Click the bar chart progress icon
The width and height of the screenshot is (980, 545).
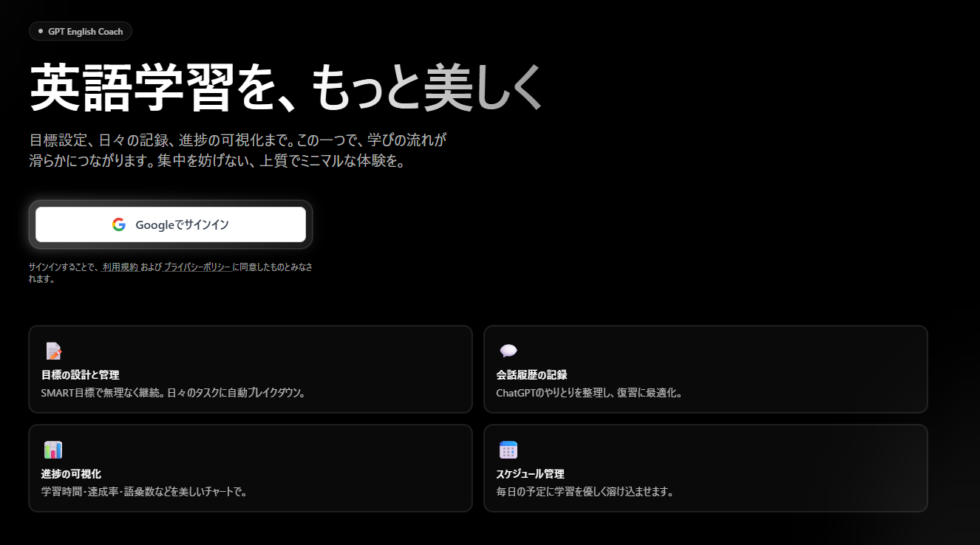(53, 450)
